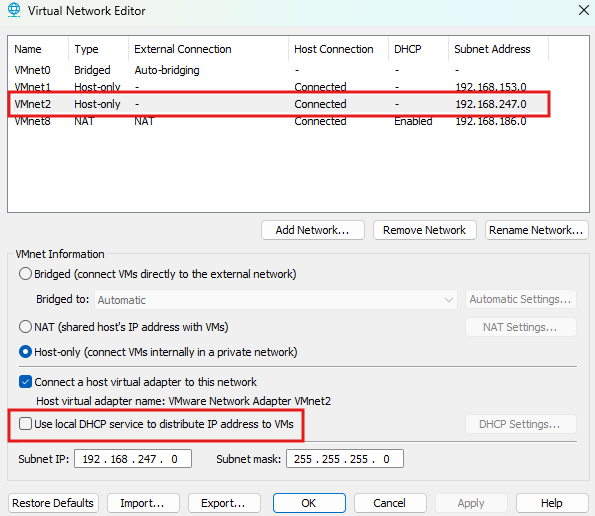Viewport: 595px width, 516px height.
Task: Open the Bridged to dropdown
Action: coord(275,300)
